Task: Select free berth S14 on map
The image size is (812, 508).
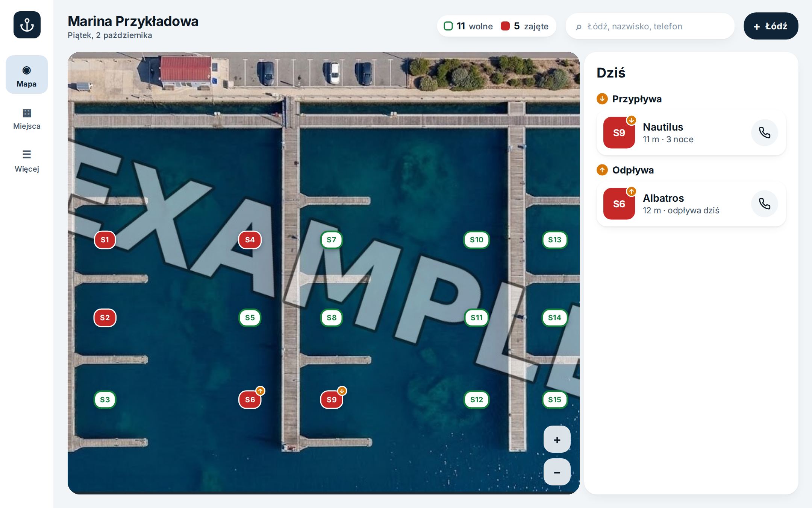Action: [x=554, y=318]
